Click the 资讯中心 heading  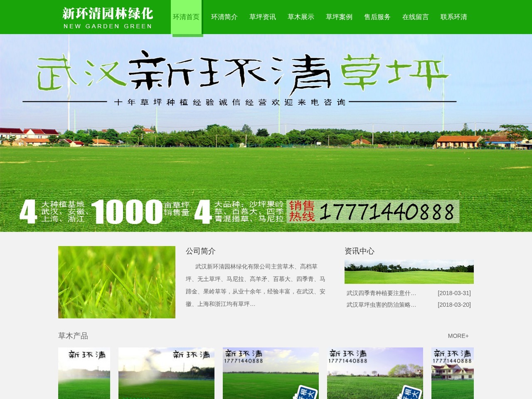pos(360,251)
